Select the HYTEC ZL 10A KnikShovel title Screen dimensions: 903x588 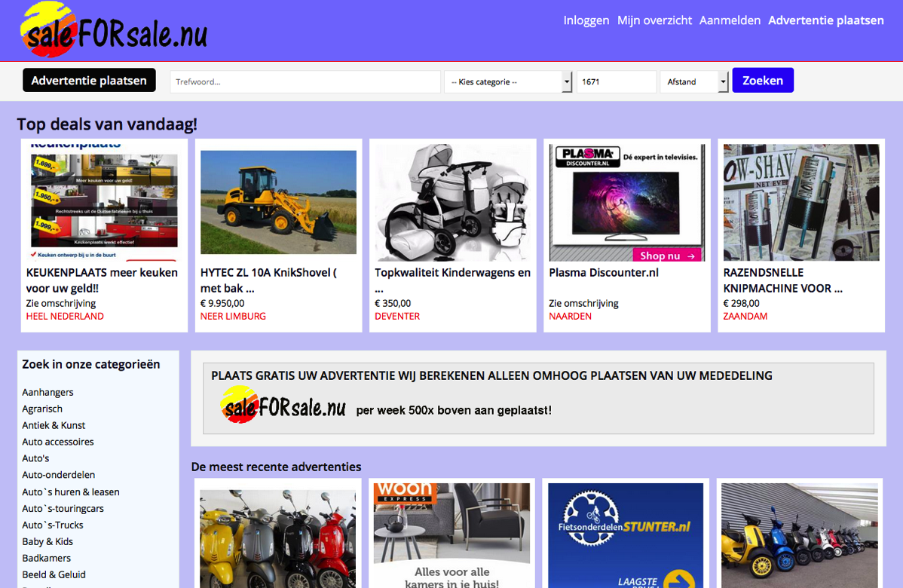click(x=268, y=280)
